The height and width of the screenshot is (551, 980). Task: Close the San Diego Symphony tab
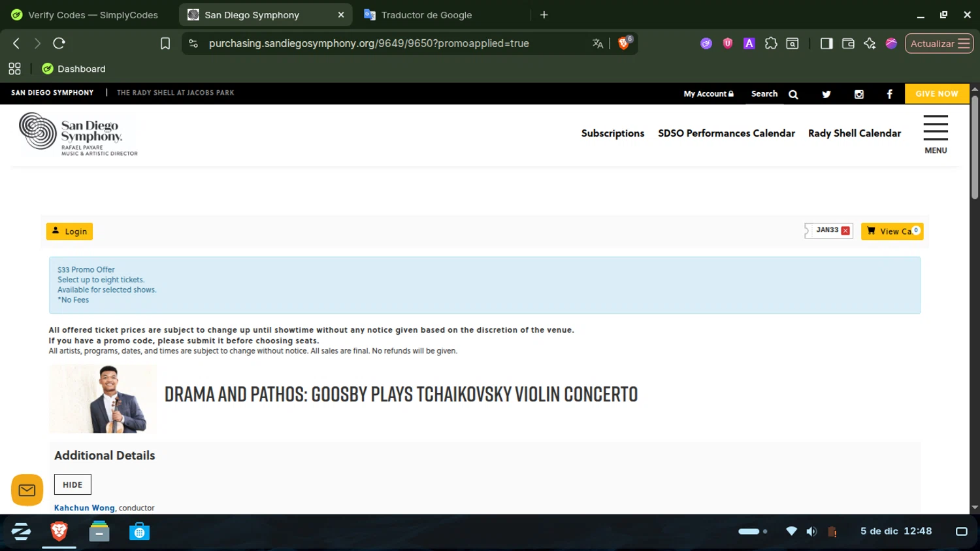tap(340, 14)
